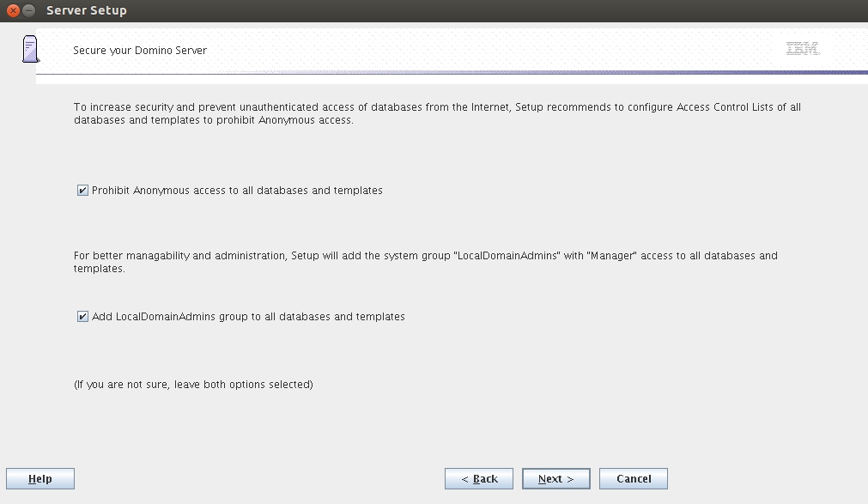Click the "Server Setup" title bar text

(x=86, y=10)
